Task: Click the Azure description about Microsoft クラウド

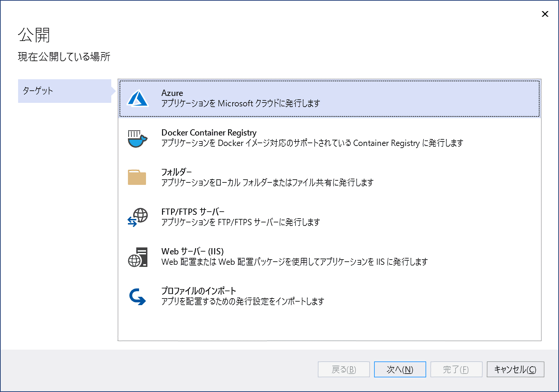Action: click(x=241, y=104)
